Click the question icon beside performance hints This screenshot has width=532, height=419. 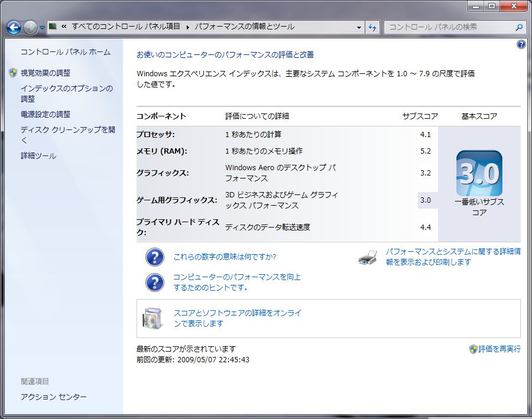[155, 282]
